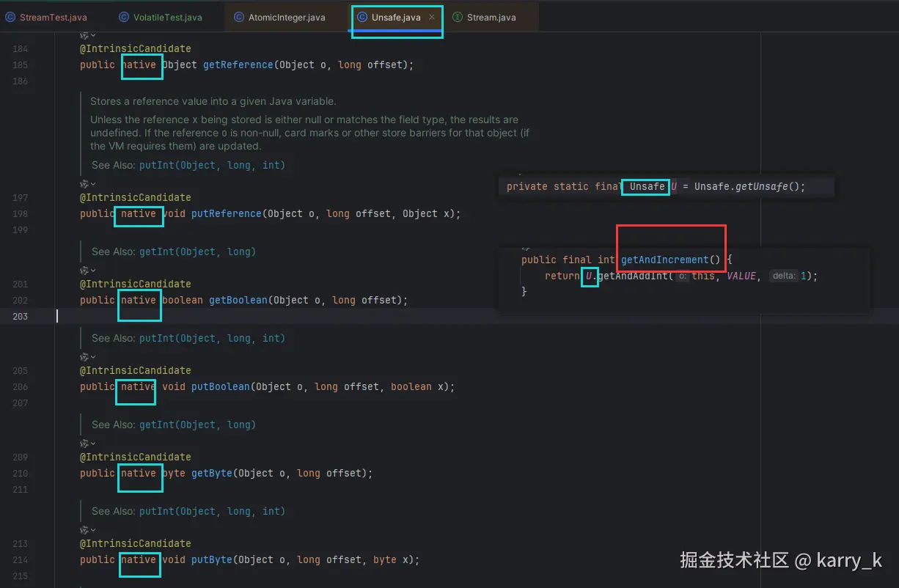Screen dimensions: 899x588
Task: Click the inlay hint icon above putByte annotation
Action: tap(84, 530)
